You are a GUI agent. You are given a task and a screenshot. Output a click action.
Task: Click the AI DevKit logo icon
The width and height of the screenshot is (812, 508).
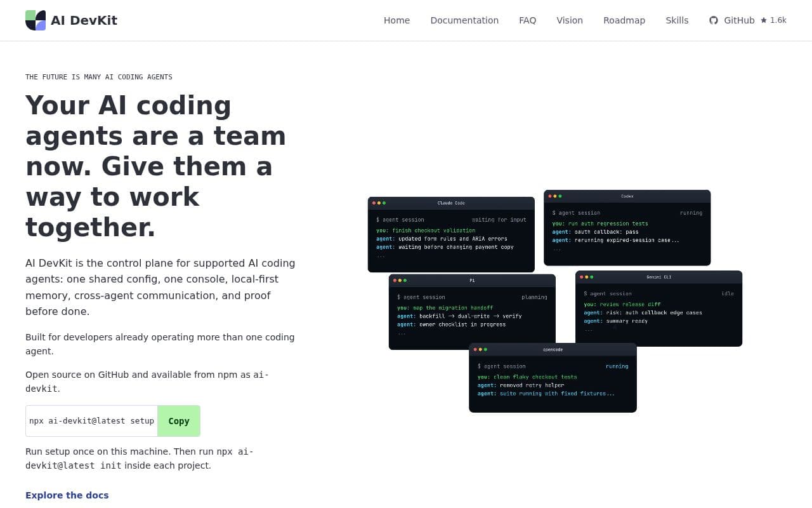(36, 20)
